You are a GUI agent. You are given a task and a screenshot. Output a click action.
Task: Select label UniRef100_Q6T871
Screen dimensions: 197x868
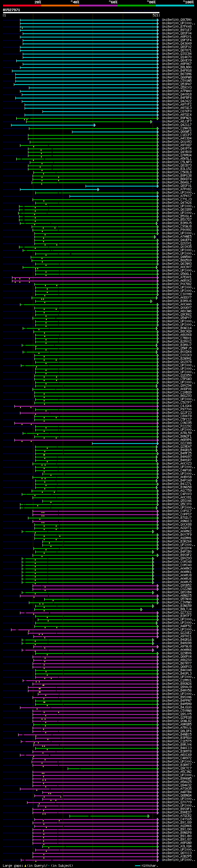coord(177,50)
